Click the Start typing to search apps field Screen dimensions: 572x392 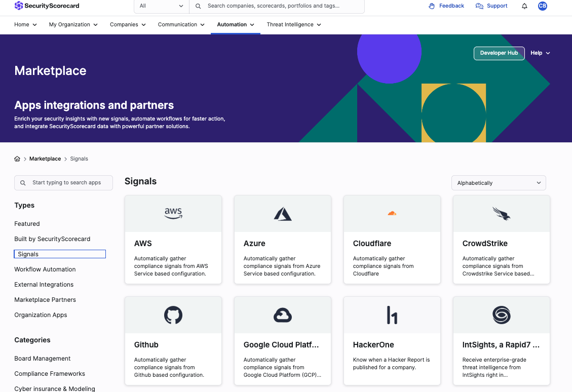pyautogui.click(x=63, y=183)
